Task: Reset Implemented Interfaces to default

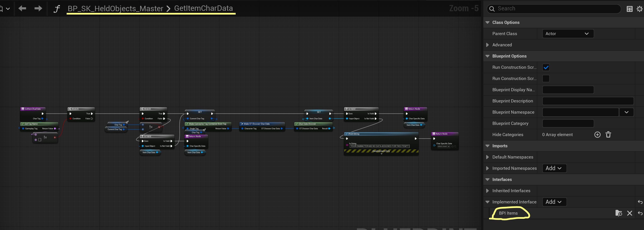Action: pos(640,202)
